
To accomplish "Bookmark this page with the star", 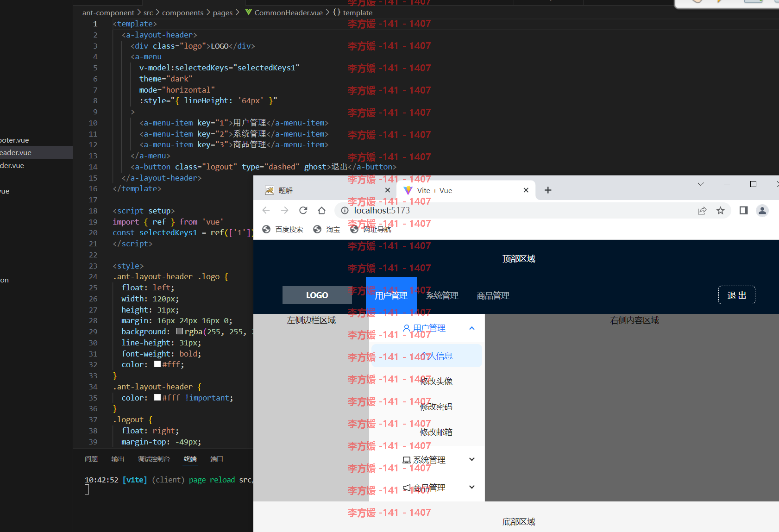I will [x=721, y=211].
